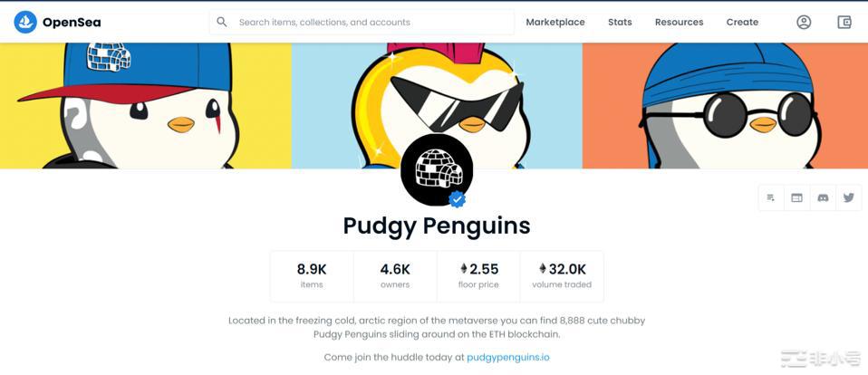
Task: Open the account profile icon
Action: [804, 22]
